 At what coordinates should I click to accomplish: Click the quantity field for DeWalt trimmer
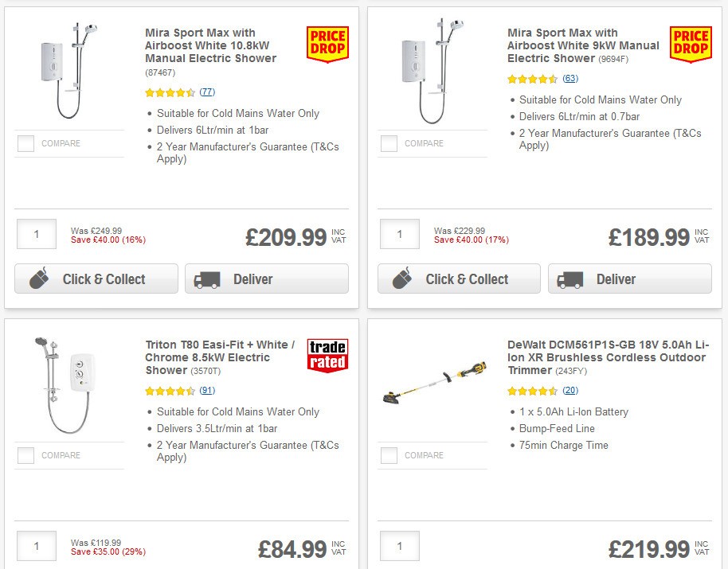(399, 546)
